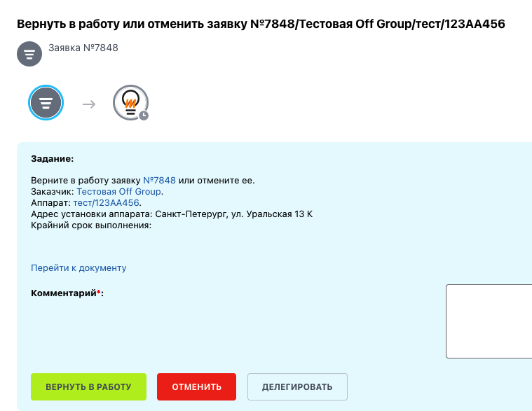Image resolution: width=532 pixels, height=411 pixels.
Task: Click the red ОТМЕНИТЬ button
Action: [196, 387]
